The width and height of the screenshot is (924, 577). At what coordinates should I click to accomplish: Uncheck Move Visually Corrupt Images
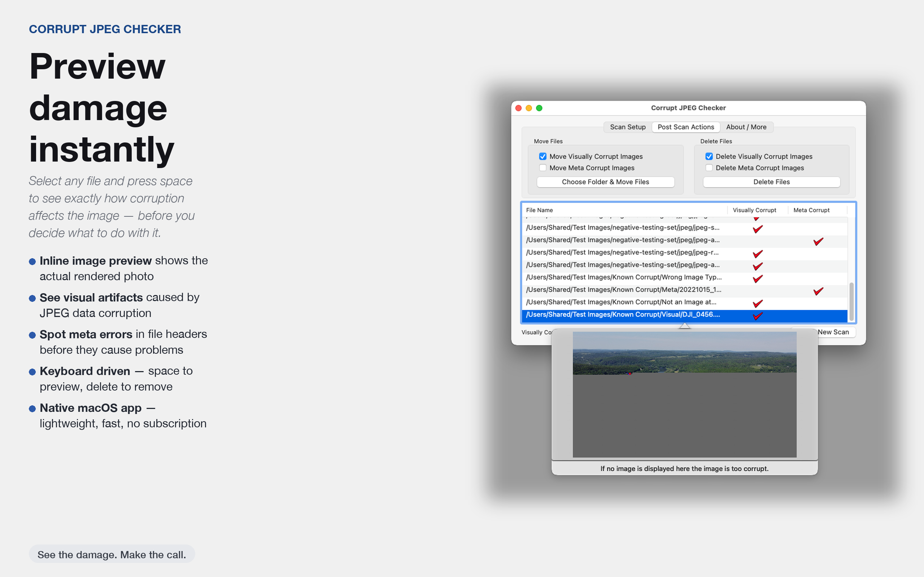pos(542,157)
